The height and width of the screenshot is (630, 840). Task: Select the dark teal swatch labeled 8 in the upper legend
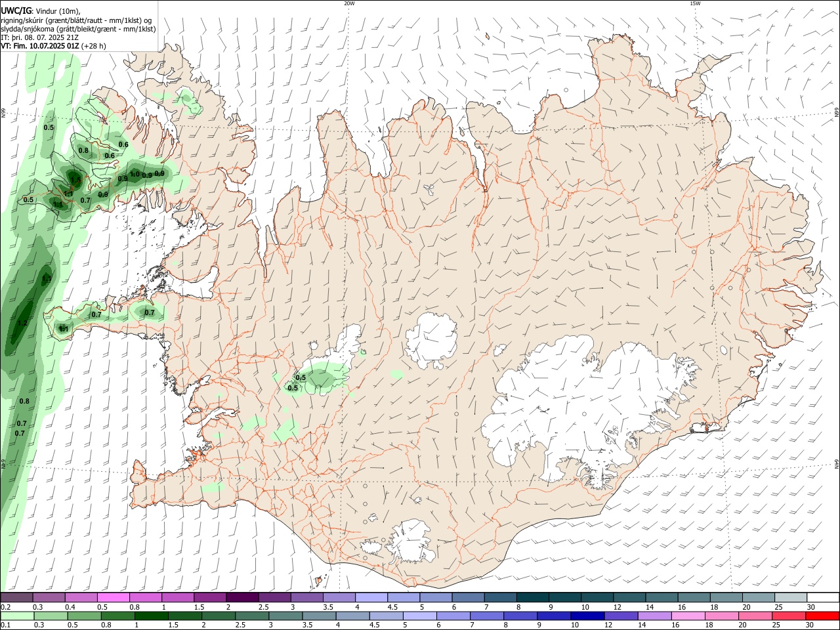532,597
